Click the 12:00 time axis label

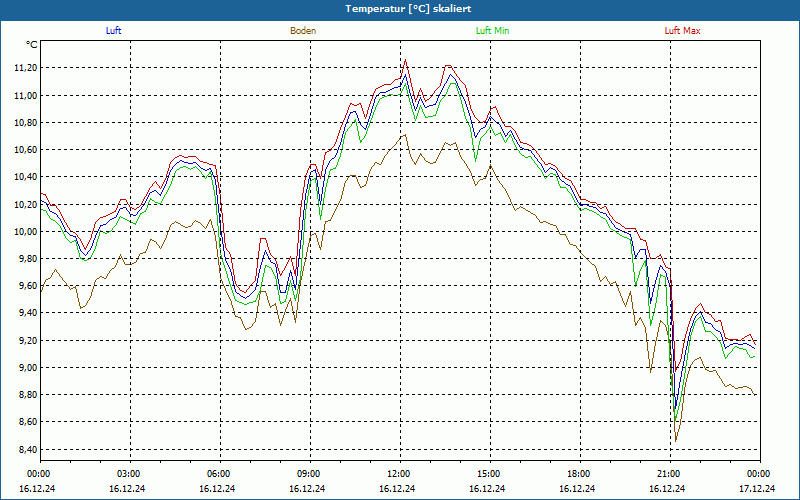tap(400, 474)
